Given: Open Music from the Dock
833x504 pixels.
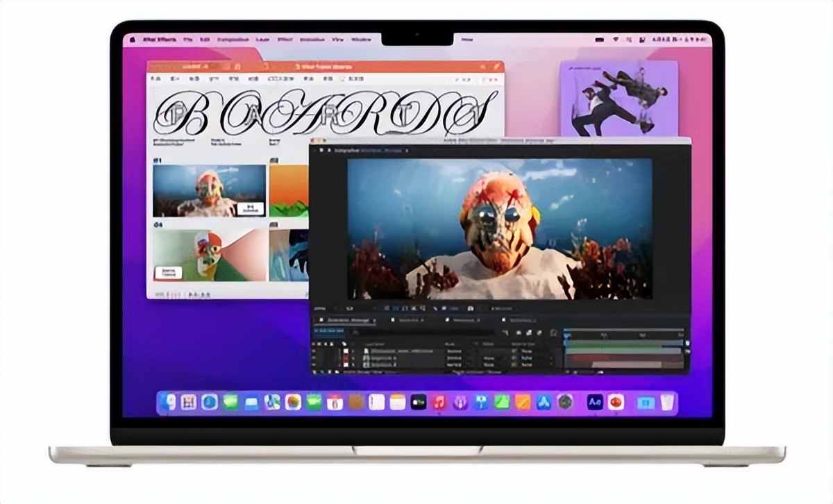Looking at the screenshot, I should [x=439, y=402].
